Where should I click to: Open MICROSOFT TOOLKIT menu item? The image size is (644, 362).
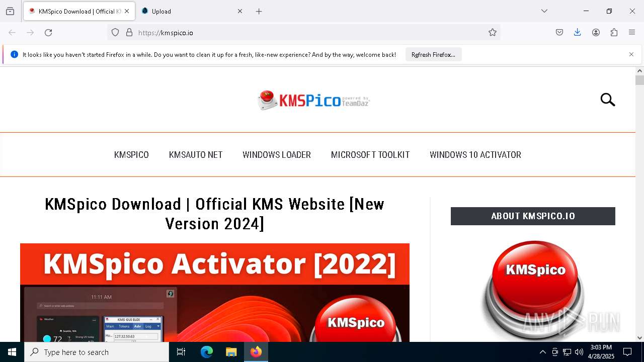(370, 155)
